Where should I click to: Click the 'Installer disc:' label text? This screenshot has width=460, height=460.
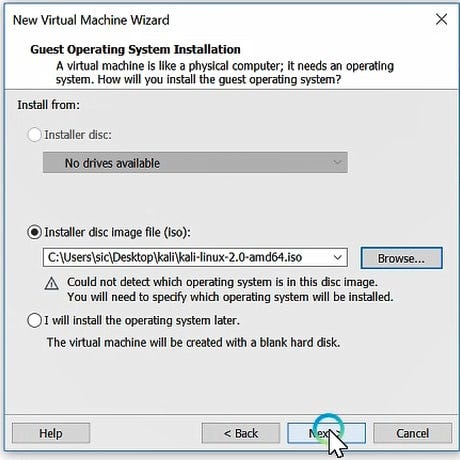point(78,135)
